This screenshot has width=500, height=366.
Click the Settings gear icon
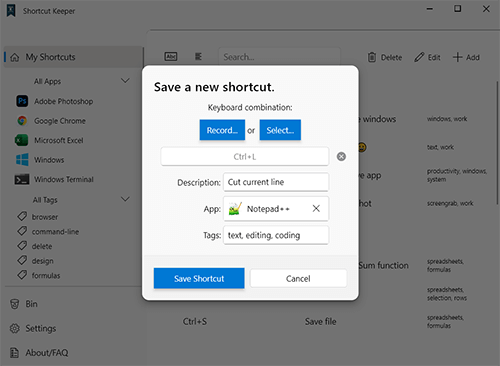coord(15,328)
